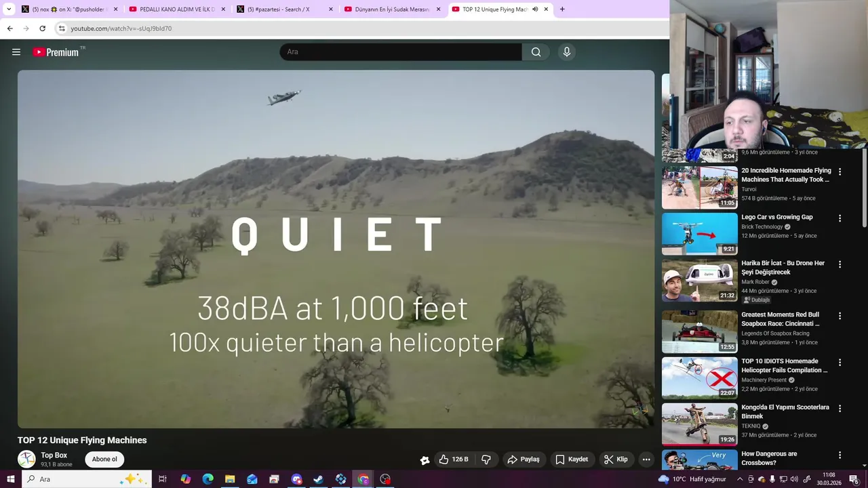This screenshot has height=488, width=868.
Task: Open a new browser tab
Action: coord(562,9)
